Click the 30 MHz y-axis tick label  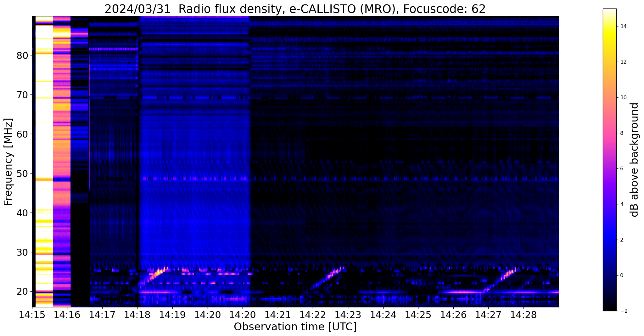22,252
